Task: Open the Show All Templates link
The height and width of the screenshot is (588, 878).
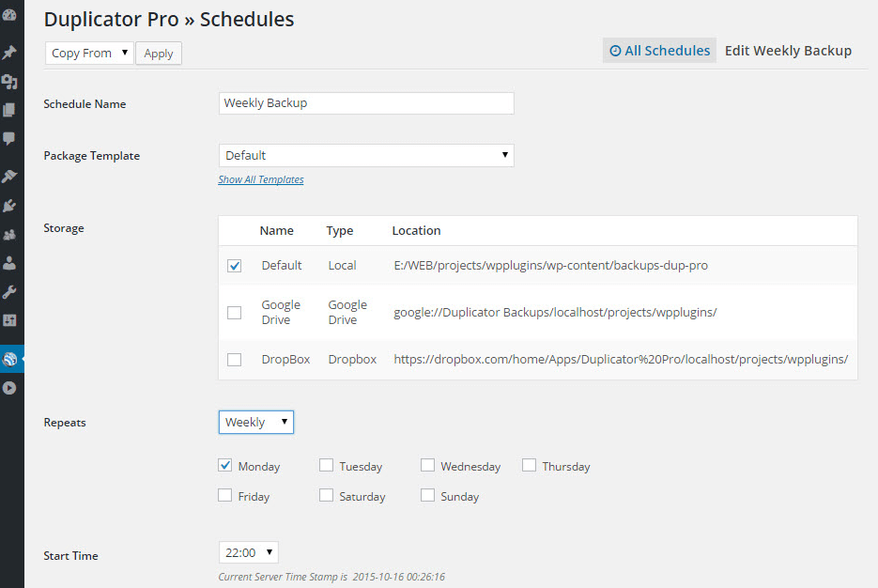Action: pos(261,179)
